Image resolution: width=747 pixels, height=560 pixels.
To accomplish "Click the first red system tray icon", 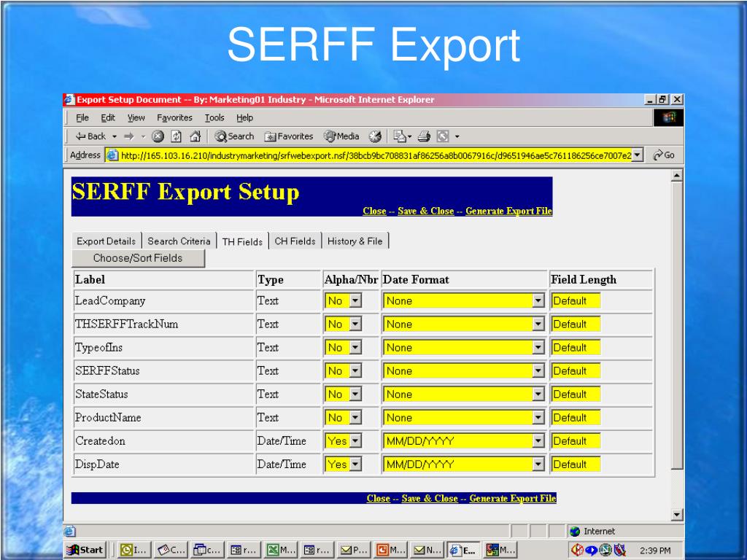I will tap(578, 551).
